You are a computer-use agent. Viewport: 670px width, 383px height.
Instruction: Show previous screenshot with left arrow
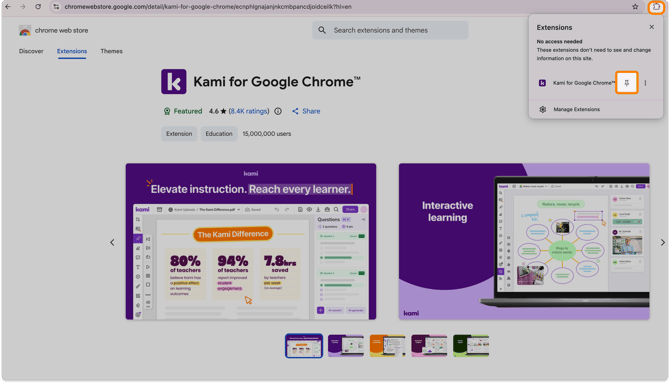pos(112,242)
